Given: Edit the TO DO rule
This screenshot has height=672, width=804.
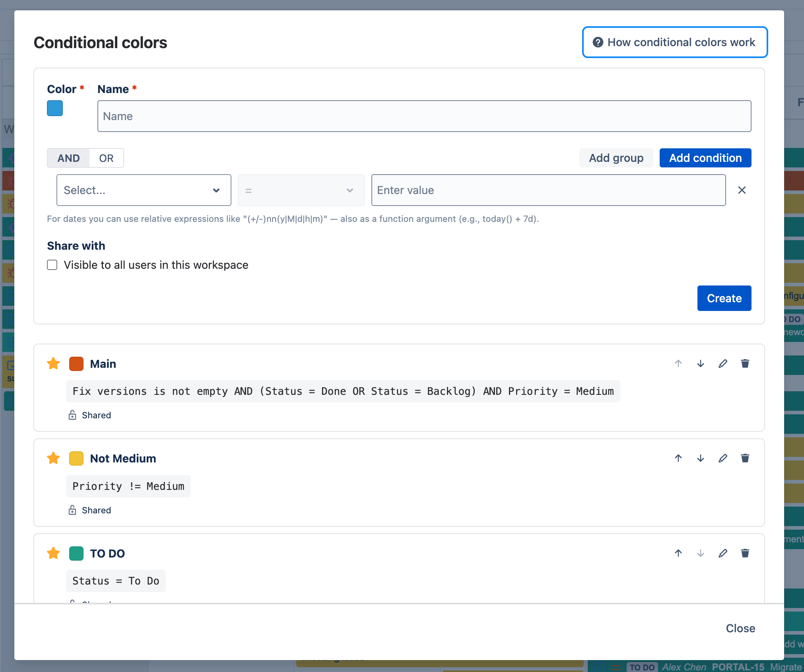Looking at the screenshot, I should click(x=723, y=553).
